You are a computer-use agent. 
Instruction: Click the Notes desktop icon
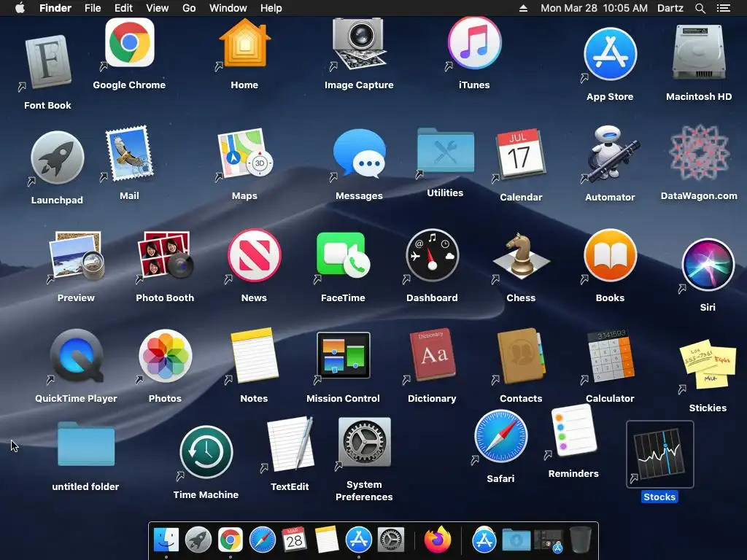(255, 356)
